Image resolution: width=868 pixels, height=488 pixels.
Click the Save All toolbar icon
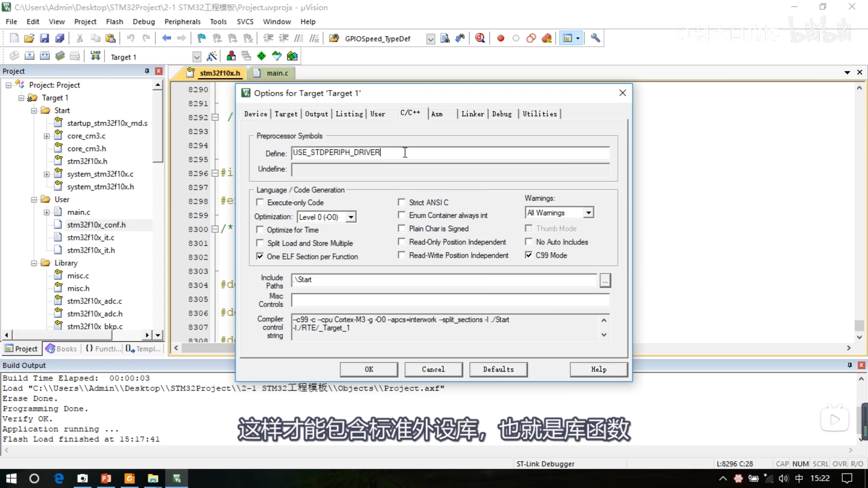click(60, 38)
